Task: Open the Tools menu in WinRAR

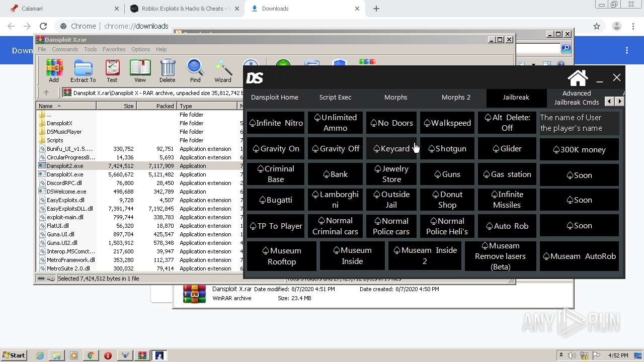Action: point(91,49)
